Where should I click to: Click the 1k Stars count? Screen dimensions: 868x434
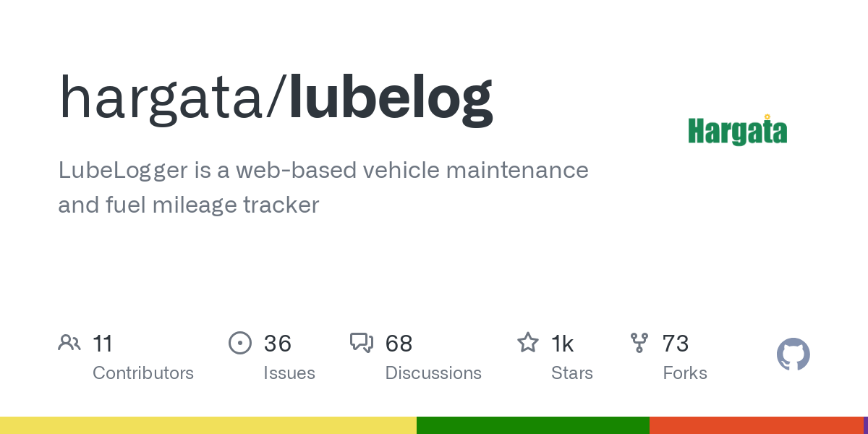(563, 344)
